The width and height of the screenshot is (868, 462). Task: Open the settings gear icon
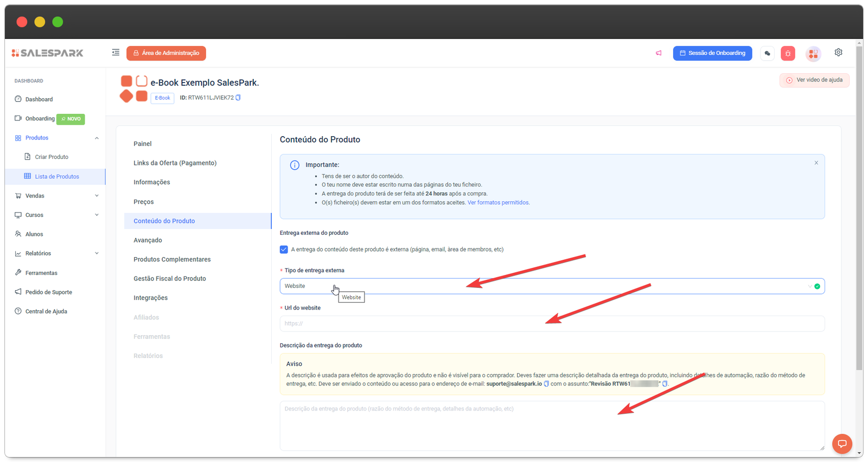point(838,53)
